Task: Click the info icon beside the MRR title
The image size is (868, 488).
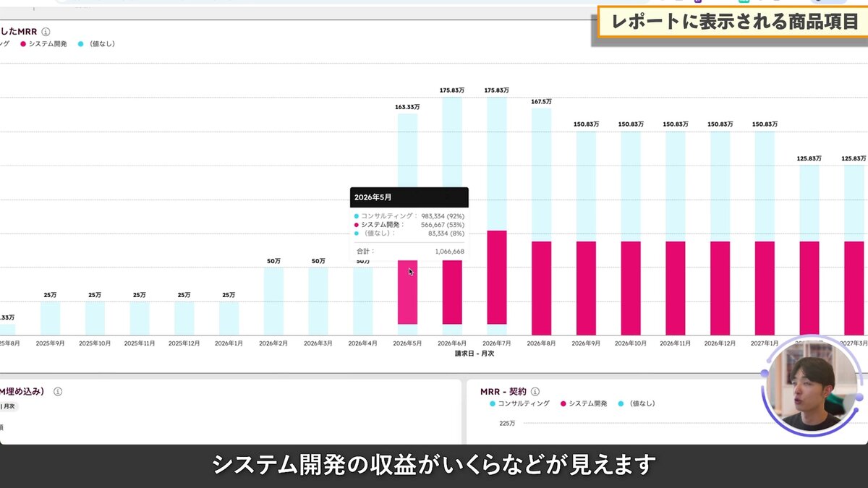Action: tap(47, 31)
